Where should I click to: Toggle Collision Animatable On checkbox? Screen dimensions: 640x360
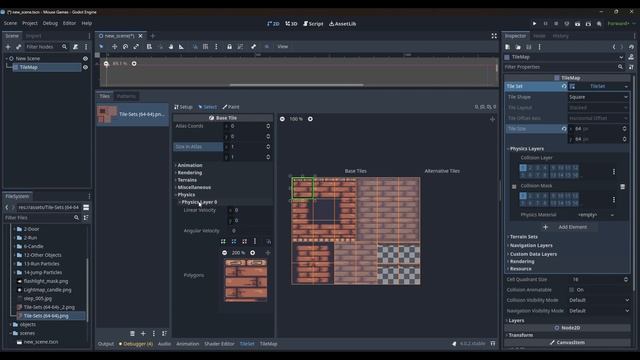tap(571, 290)
